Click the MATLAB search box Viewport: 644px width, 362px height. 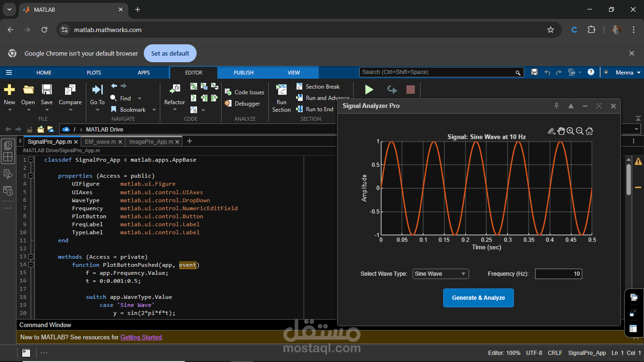point(442,72)
